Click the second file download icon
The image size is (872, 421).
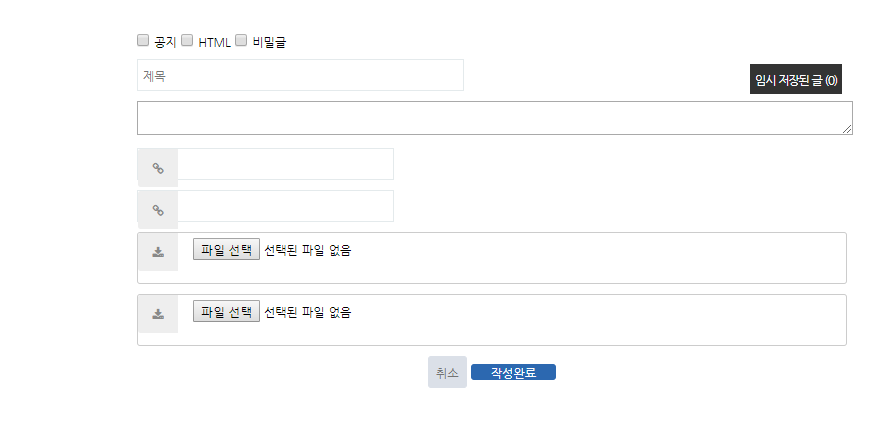158,314
